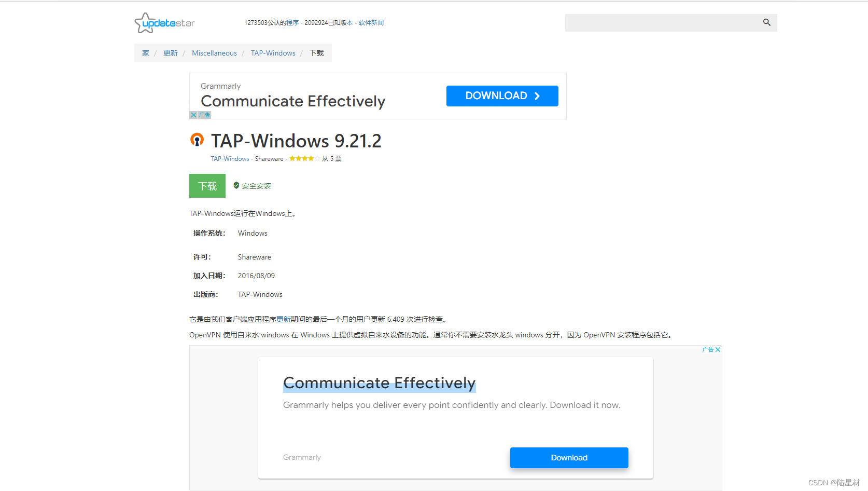Click Communicate Effectively heading in lower ad
The height and width of the screenshot is (491, 868).
pos(379,383)
